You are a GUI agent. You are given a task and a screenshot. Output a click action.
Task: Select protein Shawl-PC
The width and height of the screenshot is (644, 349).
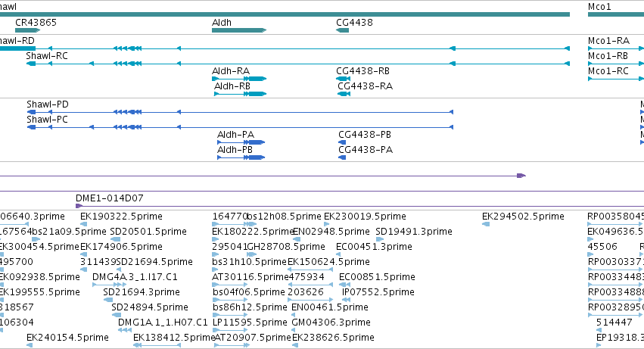[47, 120]
